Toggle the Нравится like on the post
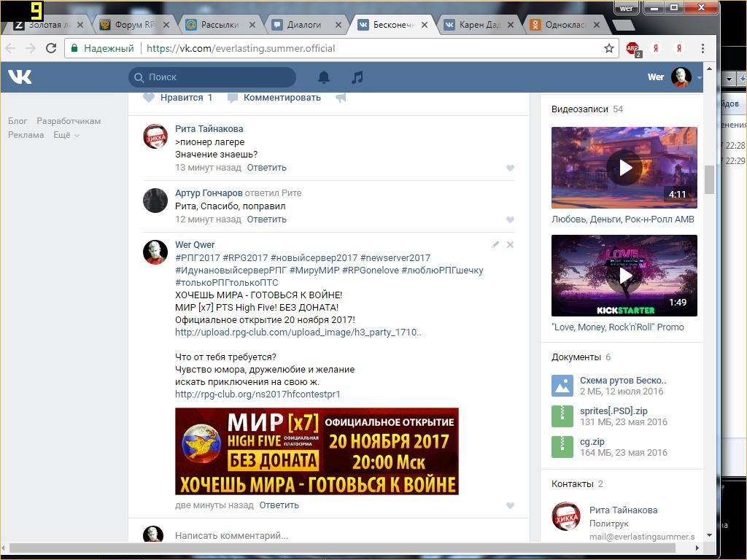The image size is (747, 560). tap(177, 98)
